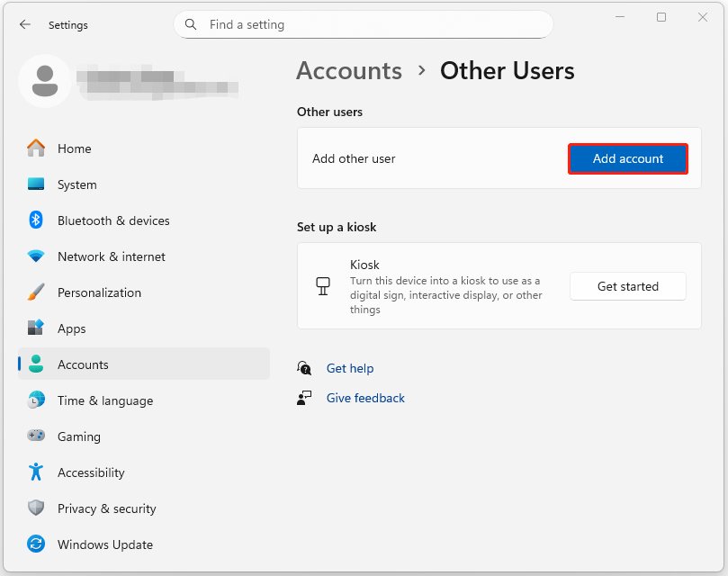Select the System sidebar icon

(36, 184)
